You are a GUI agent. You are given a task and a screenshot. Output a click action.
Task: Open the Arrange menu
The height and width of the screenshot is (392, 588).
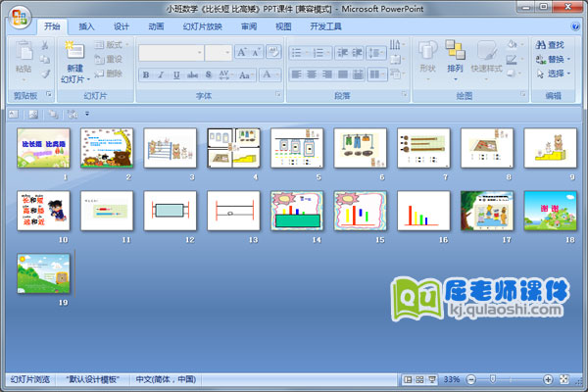pyautogui.click(x=455, y=58)
